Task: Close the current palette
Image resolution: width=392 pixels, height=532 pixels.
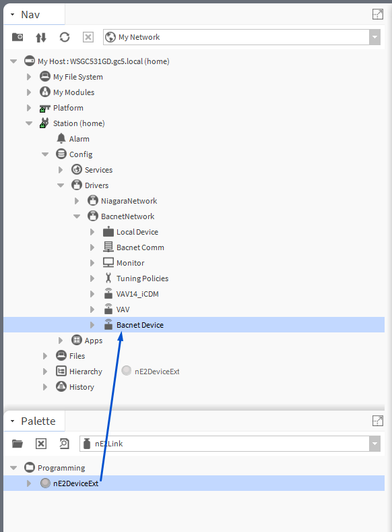Action: 41,444
